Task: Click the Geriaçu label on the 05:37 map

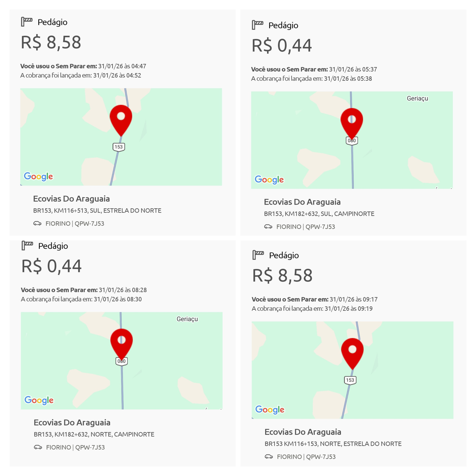Action: pos(417,99)
